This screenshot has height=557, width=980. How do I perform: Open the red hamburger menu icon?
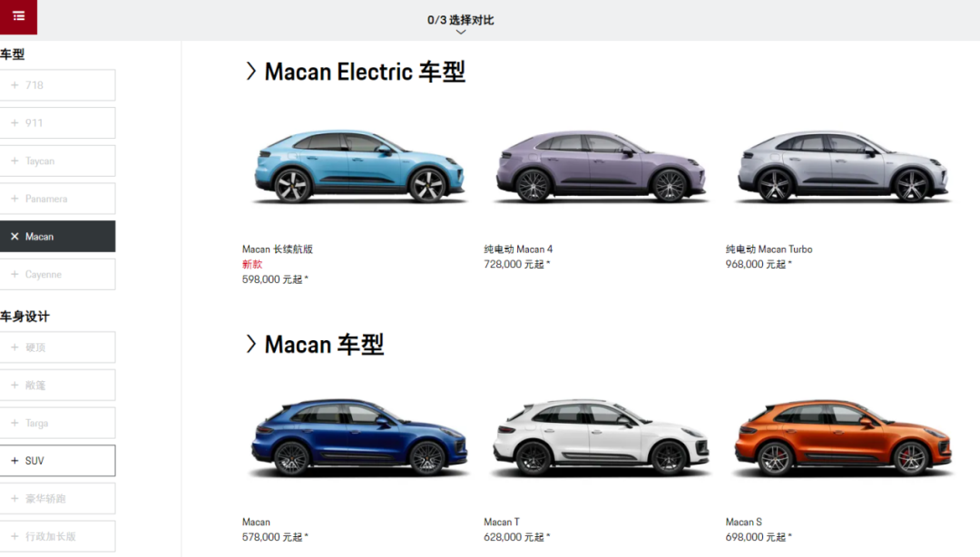coord(18,16)
